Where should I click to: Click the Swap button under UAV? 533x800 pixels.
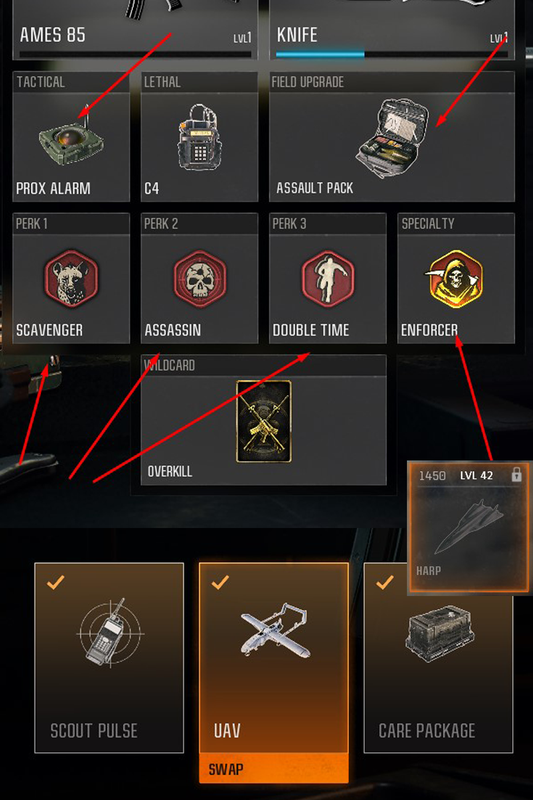click(274, 769)
